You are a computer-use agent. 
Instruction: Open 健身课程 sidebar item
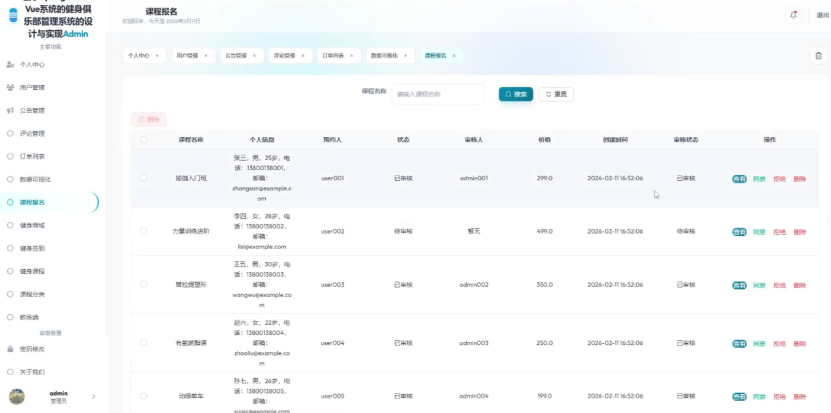click(x=32, y=271)
